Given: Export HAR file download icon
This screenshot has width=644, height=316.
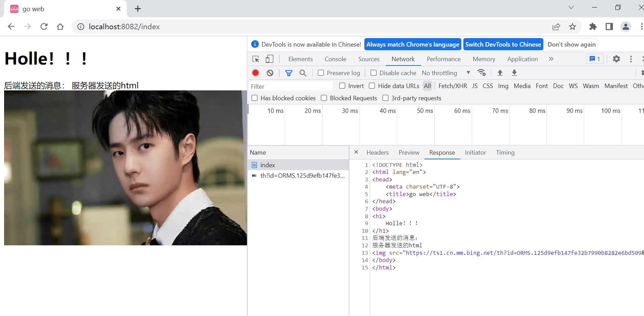Looking at the screenshot, I should pos(514,73).
